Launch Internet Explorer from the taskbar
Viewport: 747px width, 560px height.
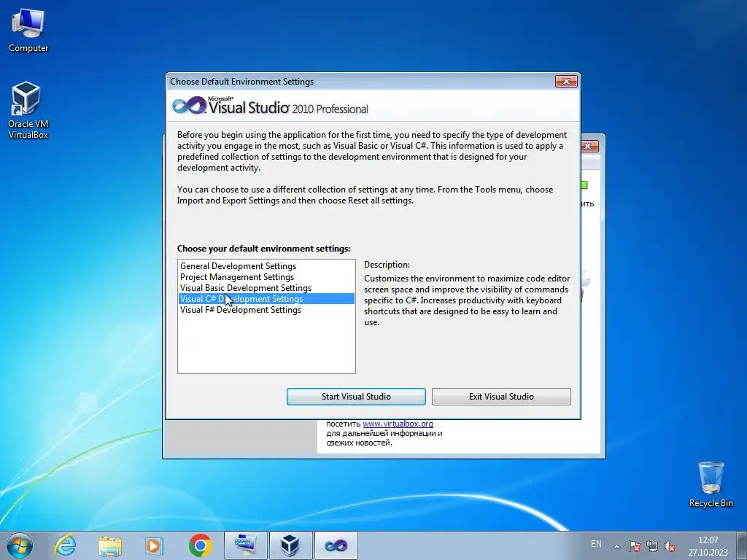click(x=65, y=545)
